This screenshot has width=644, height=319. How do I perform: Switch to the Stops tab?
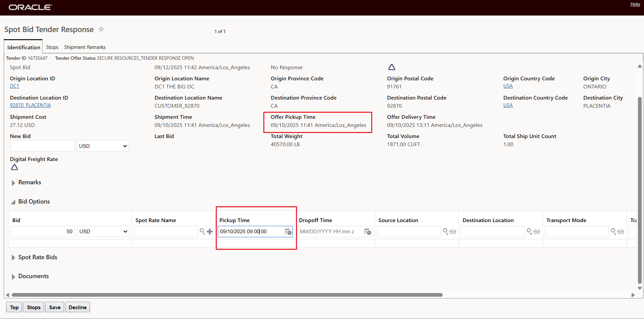point(52,47)
